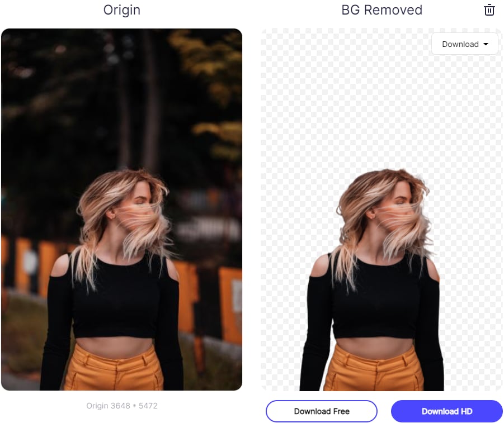Click the 'Origin 3648 * 5472' dimensions text
504x423 pixels.
(122, 406)
